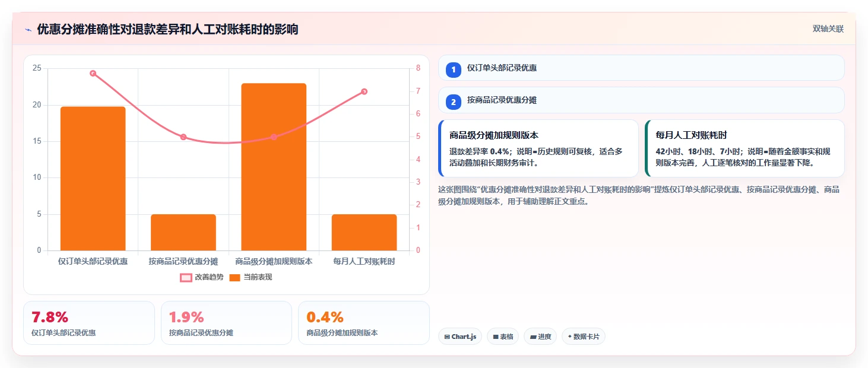Screen dimensions: 868x368
Task: Click the 双轴关联 label in the header
Action: point(828,29)
